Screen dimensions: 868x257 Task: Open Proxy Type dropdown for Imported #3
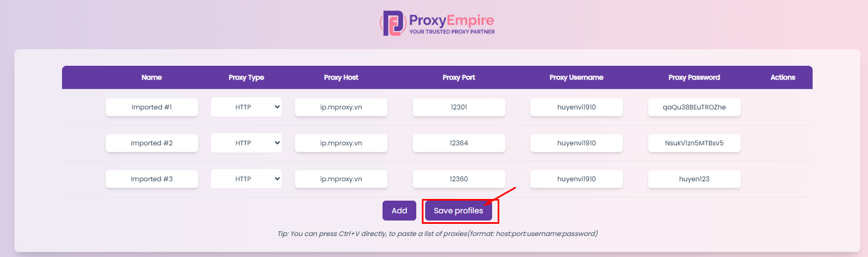(246, 179)
